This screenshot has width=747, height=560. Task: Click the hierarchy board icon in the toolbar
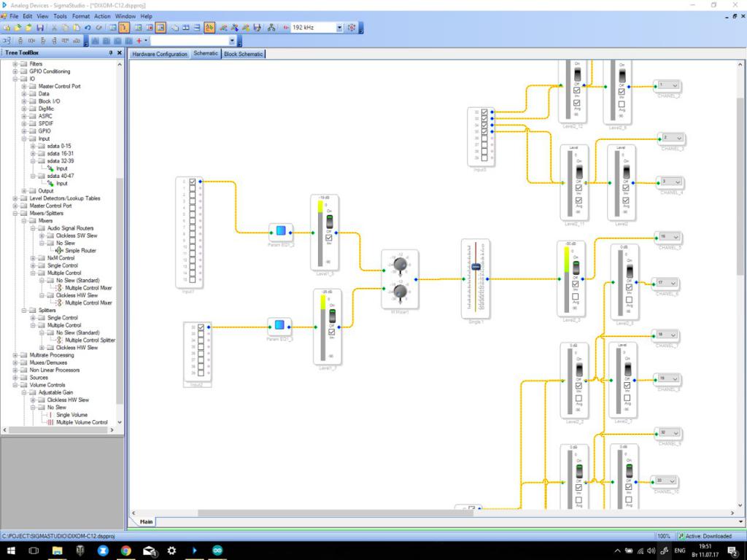(x=271, y=28)
